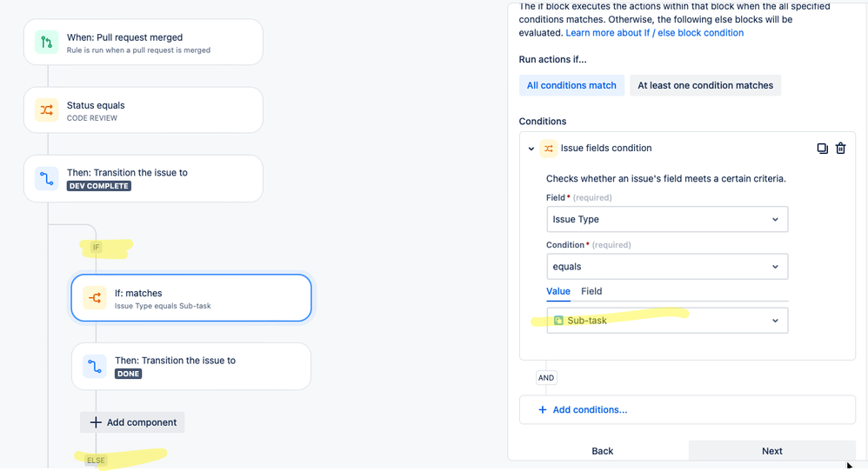Select the Status equals CODE REVIEW card

point(144,110)
